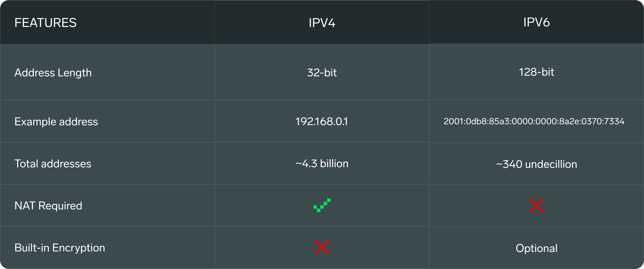Viewport: 644px width, 269px height.
Task: Click the NAT Required row label
Action: point(48,206)
